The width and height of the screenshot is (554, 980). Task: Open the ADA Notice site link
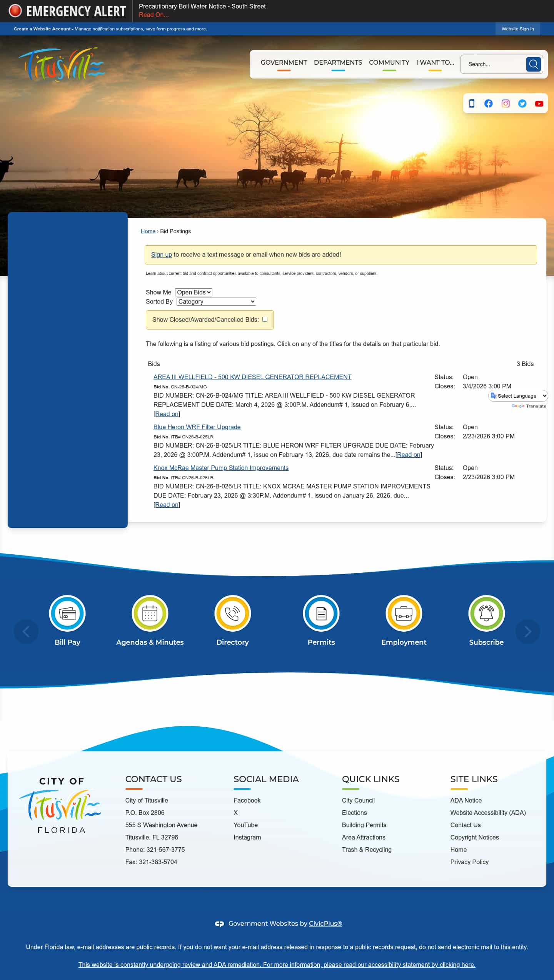[466, 800]
